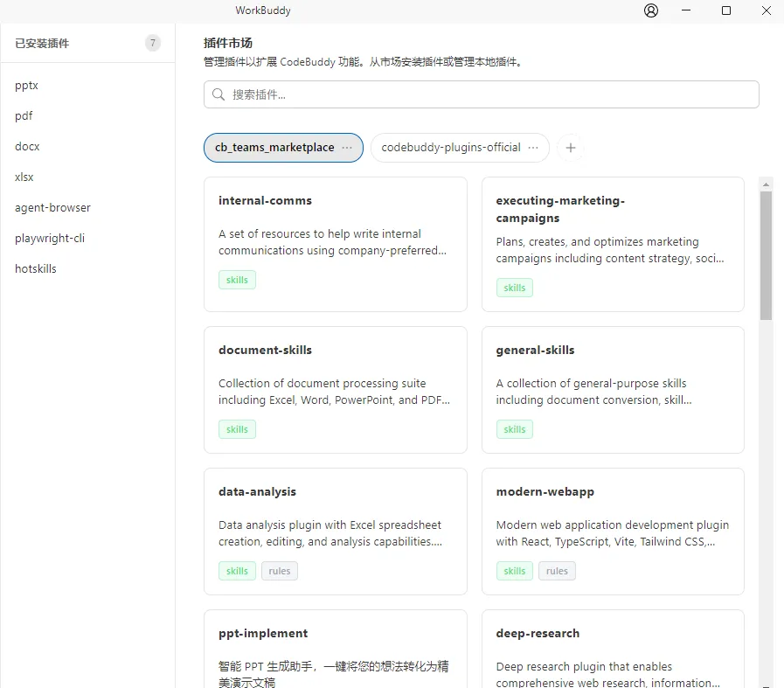Open installed plugin pptx
This screenshot has height=688, width=784.
tap(26, 85)
